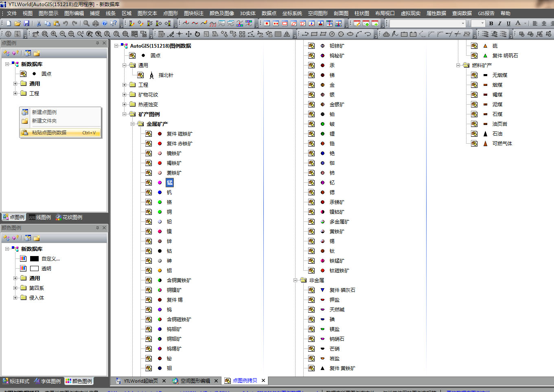Expand the 工程 folder in 点图例 panel
554x392 pixels.
click(15, 94)
